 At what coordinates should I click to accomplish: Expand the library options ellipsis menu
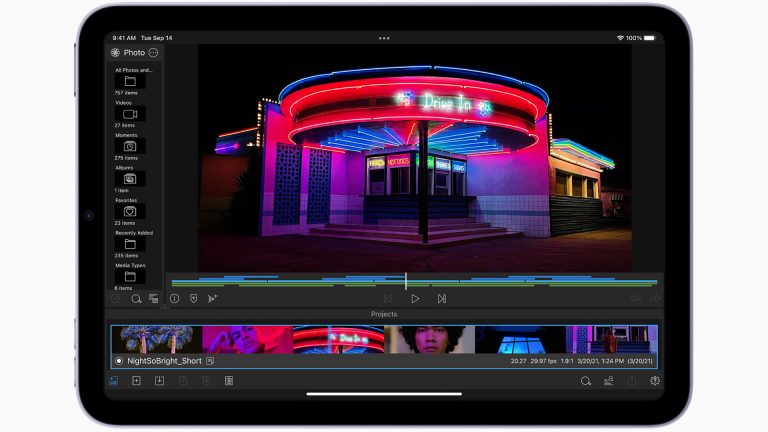[153, 52]
